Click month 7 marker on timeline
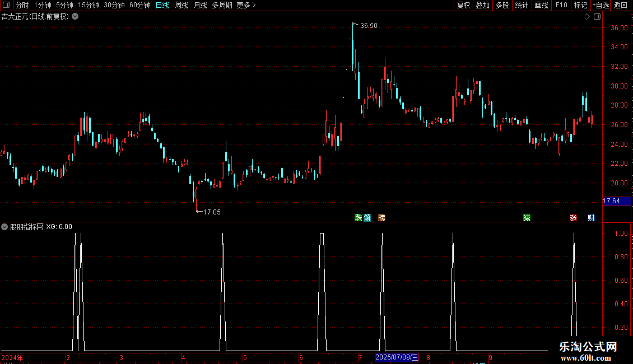This screenshot has width=633, height=364. (x=360, y=357)
